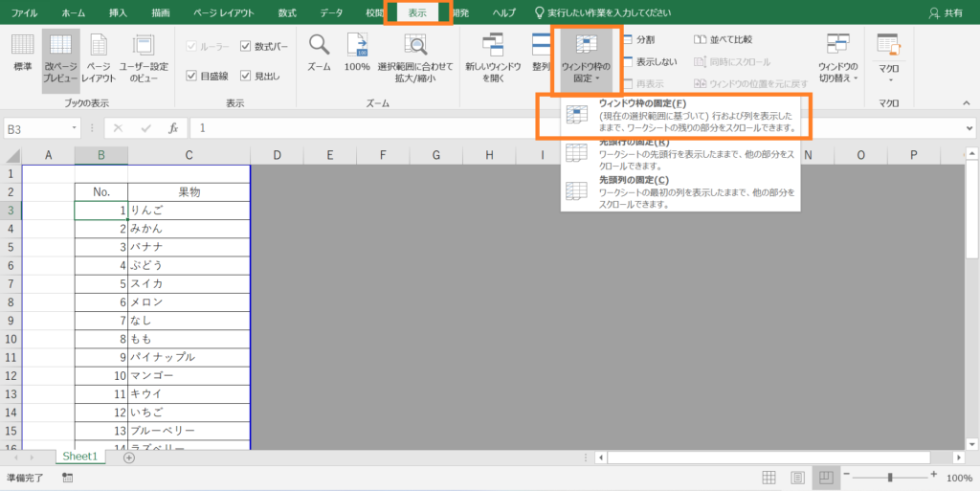Open the 挿入 tab
The width and height of the screenshot is (980, 491).
(118, 12)
